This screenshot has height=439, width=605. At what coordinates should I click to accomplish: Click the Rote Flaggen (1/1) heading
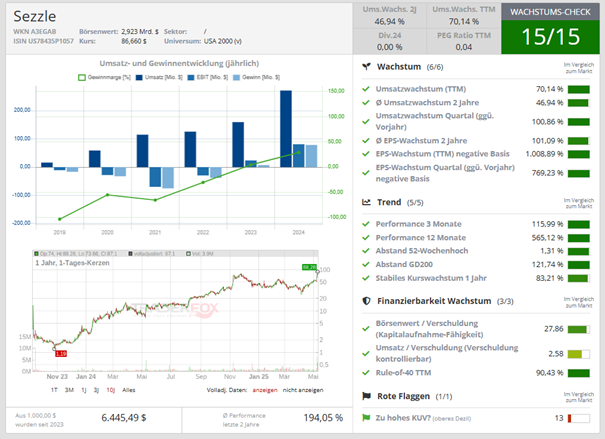coord(414,396)
